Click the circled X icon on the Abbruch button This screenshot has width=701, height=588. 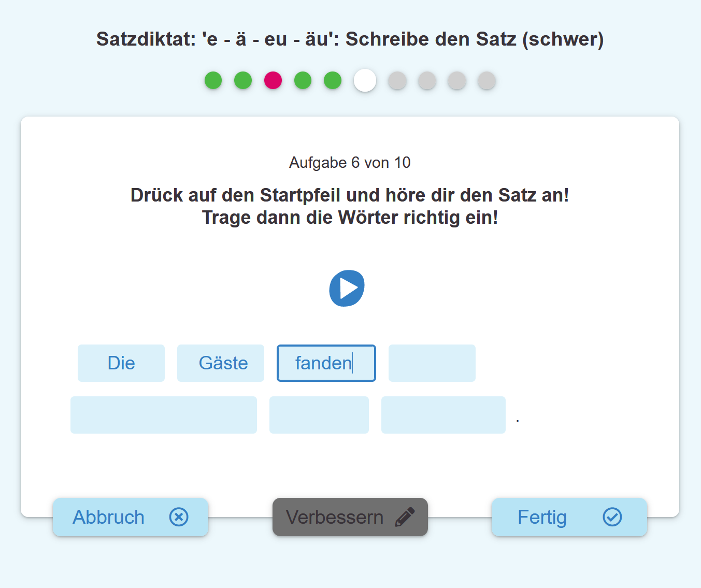click(x=179, y=517)
